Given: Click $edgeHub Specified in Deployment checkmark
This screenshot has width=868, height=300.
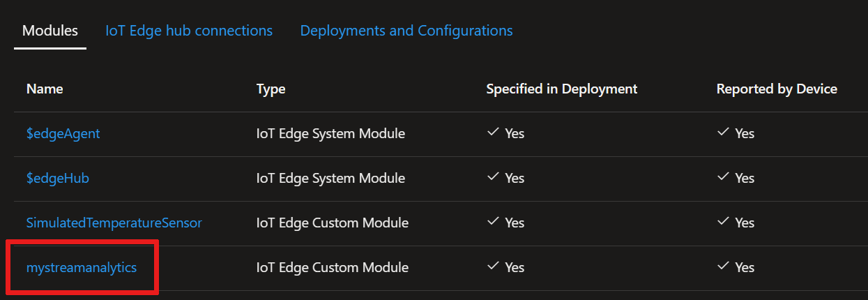Looking at the screenshot, I should [x=492, y=177].
